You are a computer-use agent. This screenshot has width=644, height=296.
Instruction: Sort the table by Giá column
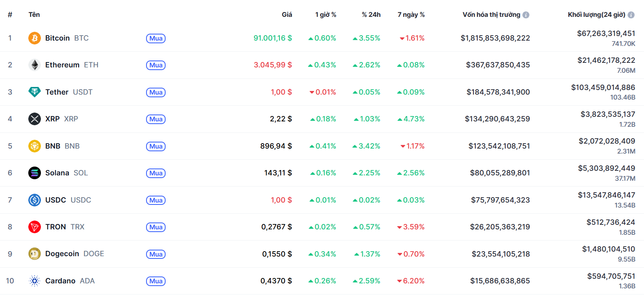coord(287,15)
